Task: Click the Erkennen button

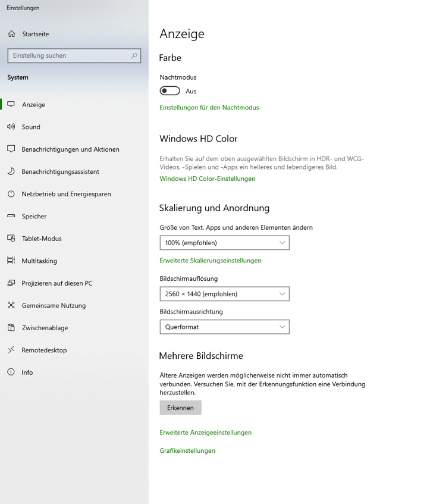Action: 181,408
